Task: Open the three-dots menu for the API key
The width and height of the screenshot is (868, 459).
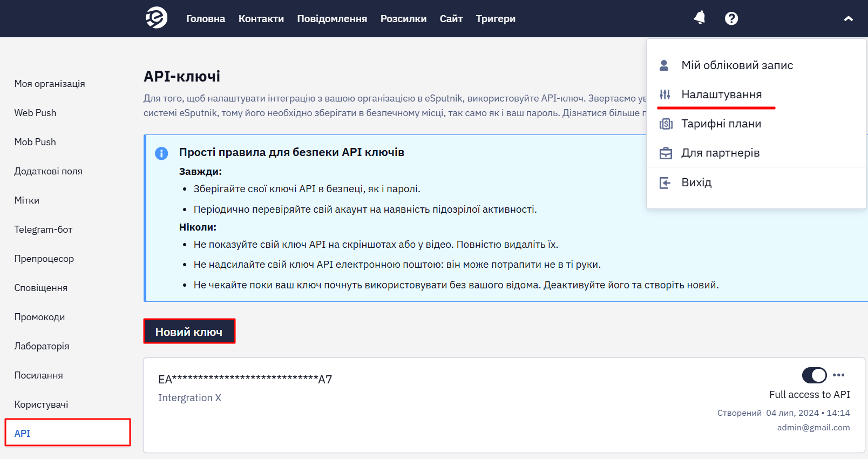Action: coord(838,375)
